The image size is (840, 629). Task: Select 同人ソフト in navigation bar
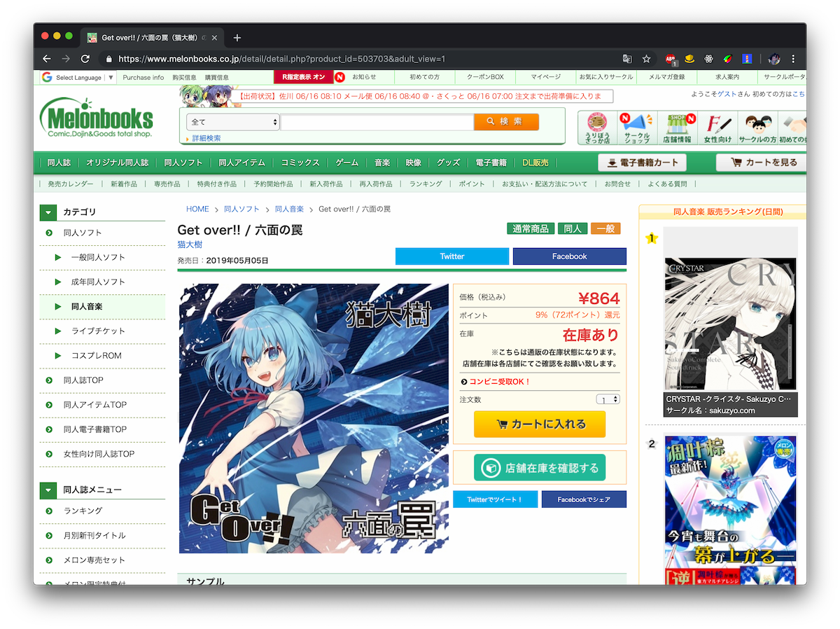(x=183, y=163)
